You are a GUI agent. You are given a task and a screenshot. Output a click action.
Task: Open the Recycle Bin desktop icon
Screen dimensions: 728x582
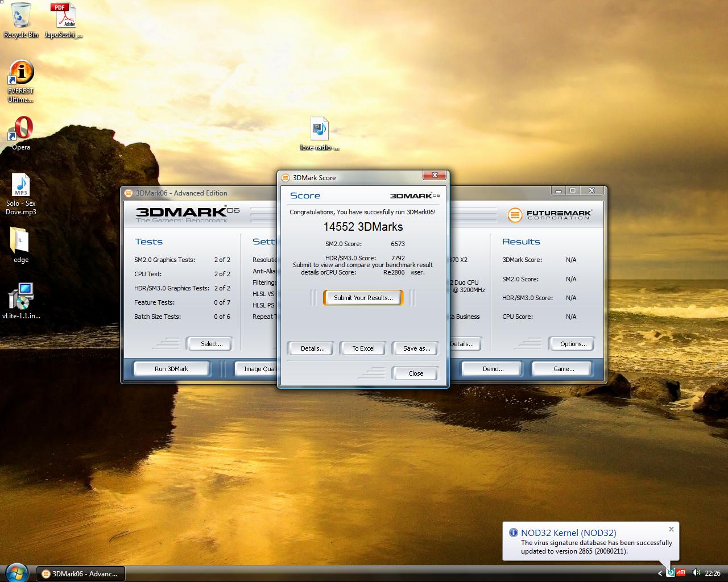[21, 20]
